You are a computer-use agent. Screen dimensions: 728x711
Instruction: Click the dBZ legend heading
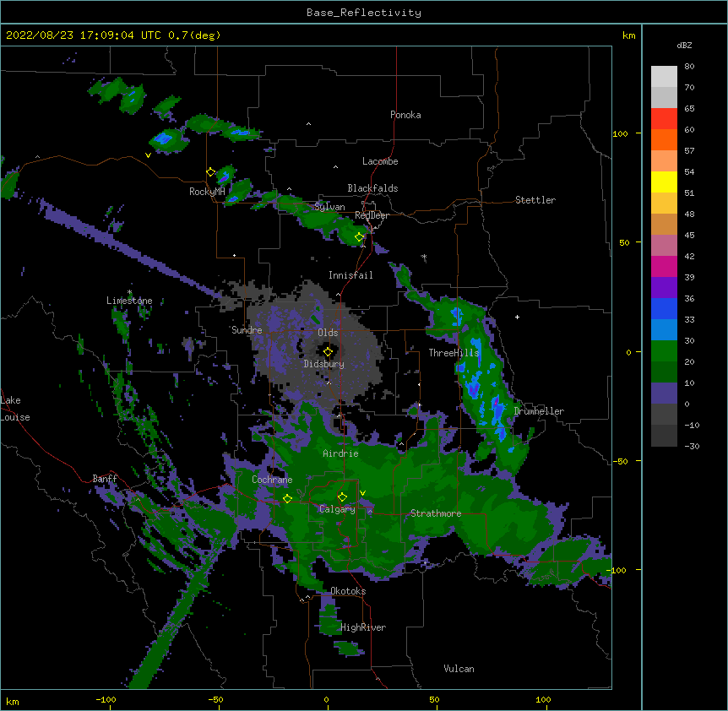click(x=684, y=46)
